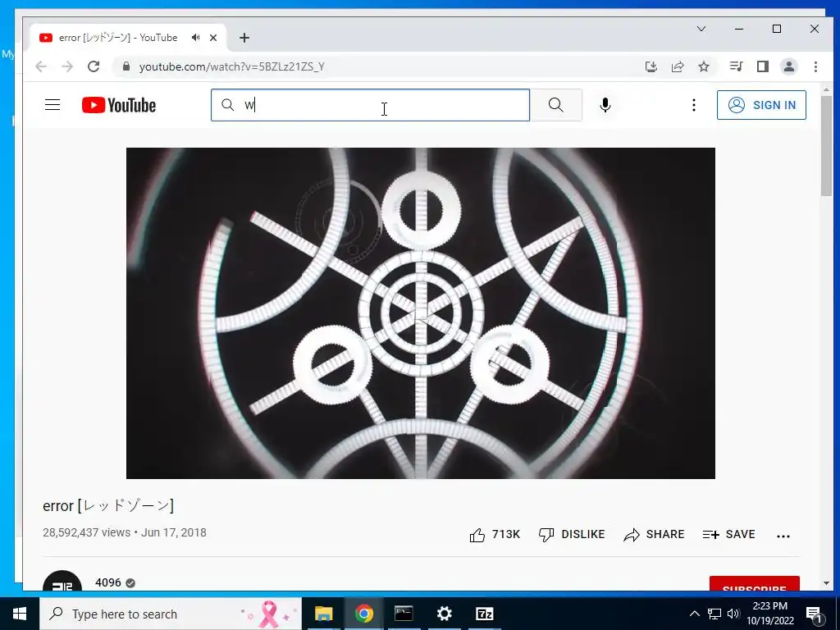The image size is (840, 630).
Task: Click Chrome icon in taskbar
Action: [x=363, y=614]
